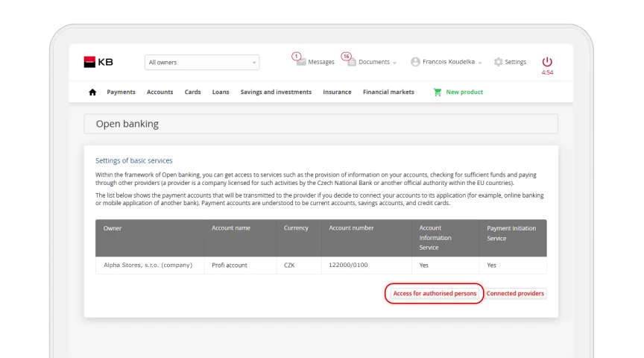Click the KB logo
The image size is (644, 358).
[98, 62]
